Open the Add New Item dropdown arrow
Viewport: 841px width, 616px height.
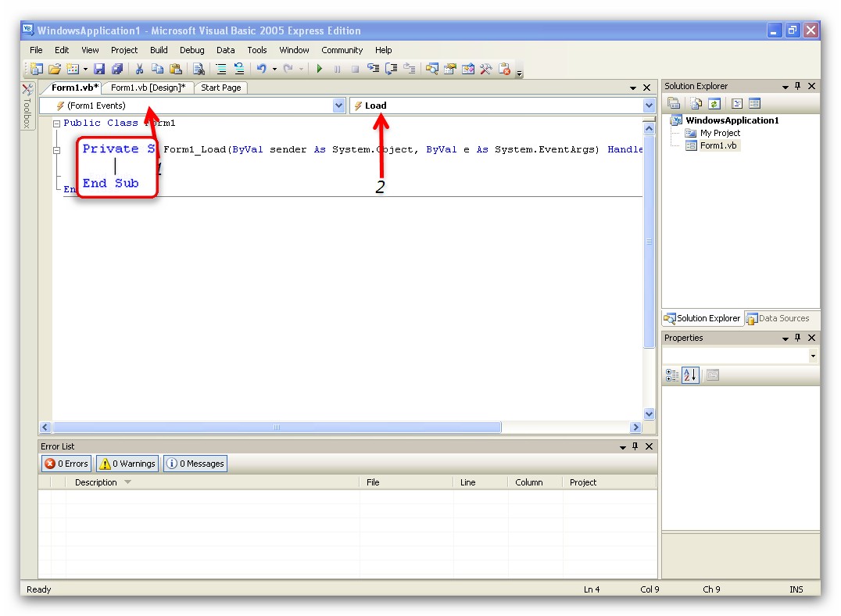(84, 70)
